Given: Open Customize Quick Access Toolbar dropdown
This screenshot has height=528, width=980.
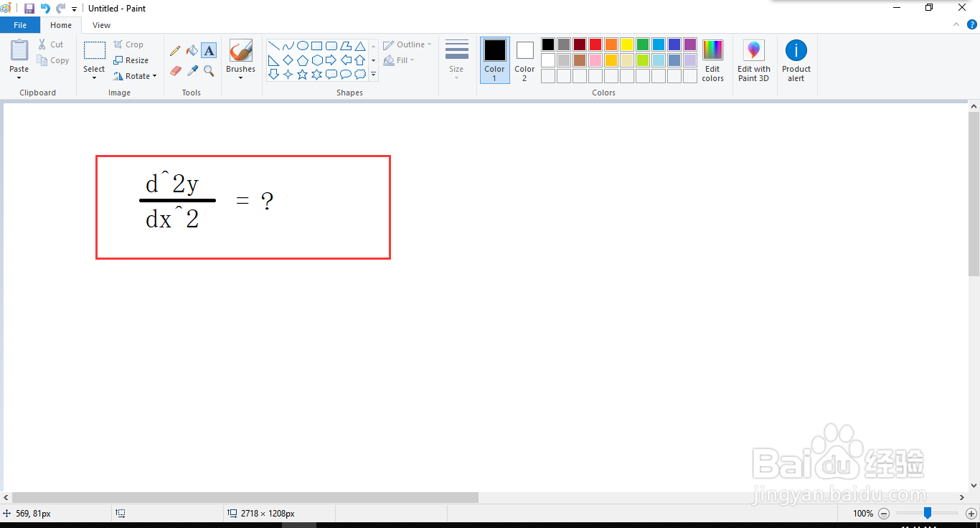Looking at the screenshot, I should [x=74, y=9].
